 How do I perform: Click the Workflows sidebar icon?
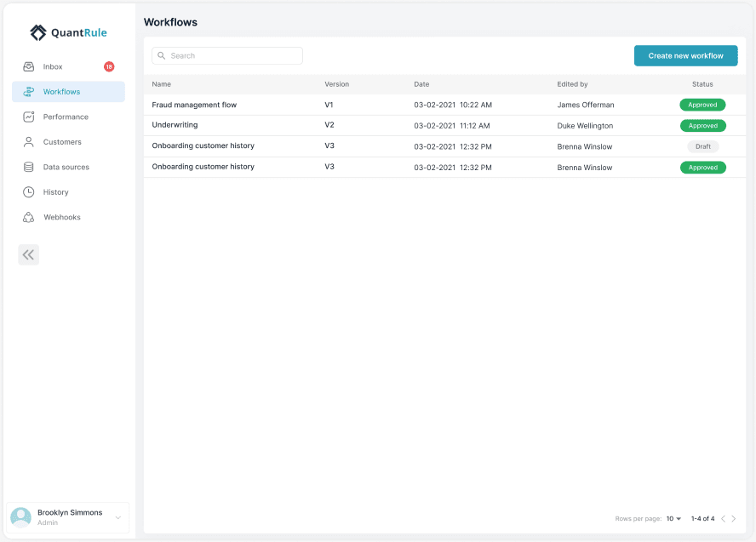[x=28, y=92]
